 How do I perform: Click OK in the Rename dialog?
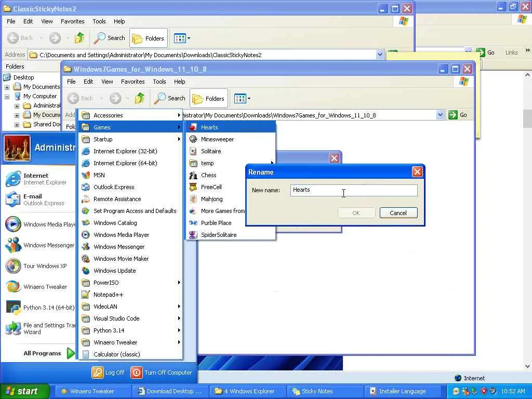tap(356, 212)
